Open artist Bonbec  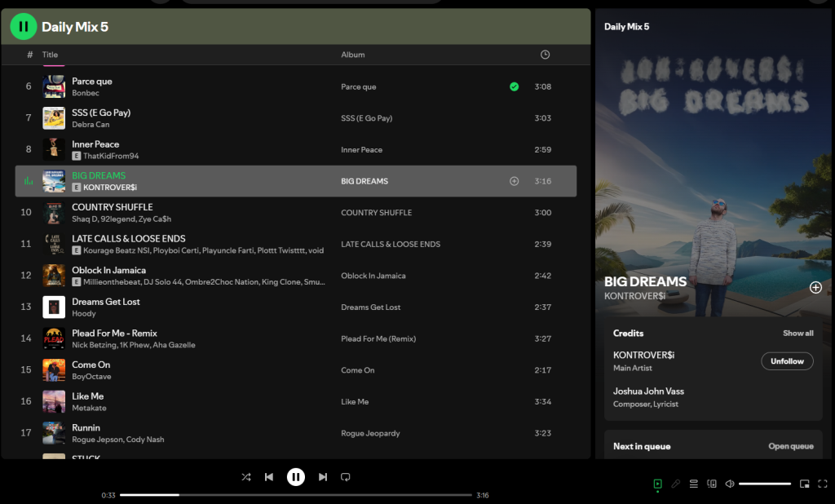(x=86, y=93)
